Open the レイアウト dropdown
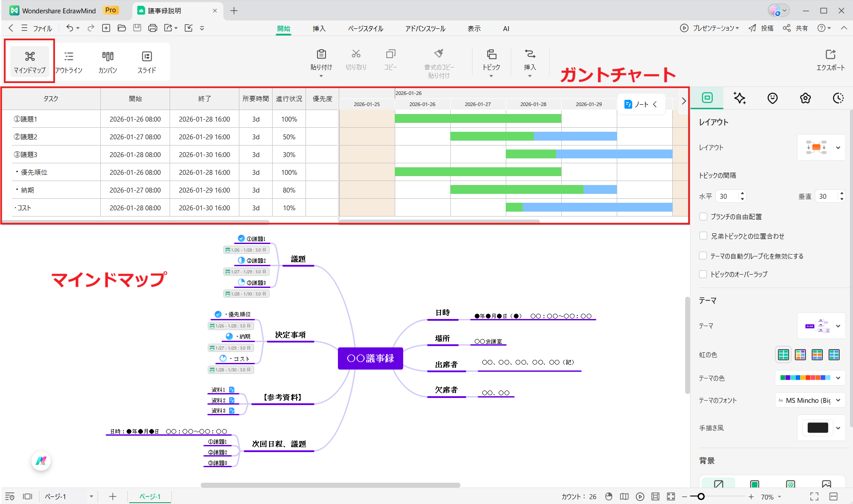The height and width of the screenshot is (504, 853). pyautogui.click(x=838, y=147)
